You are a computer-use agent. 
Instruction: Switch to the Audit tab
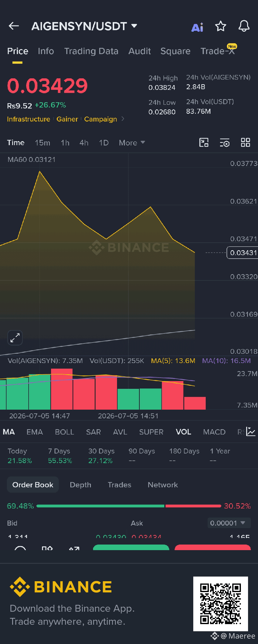tap(139, 51)
